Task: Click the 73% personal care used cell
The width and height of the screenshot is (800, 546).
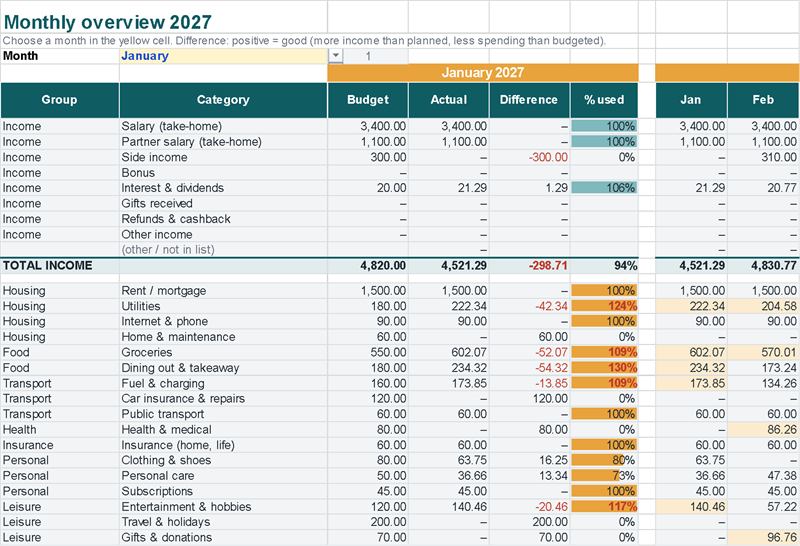Action: pos(604,476)
